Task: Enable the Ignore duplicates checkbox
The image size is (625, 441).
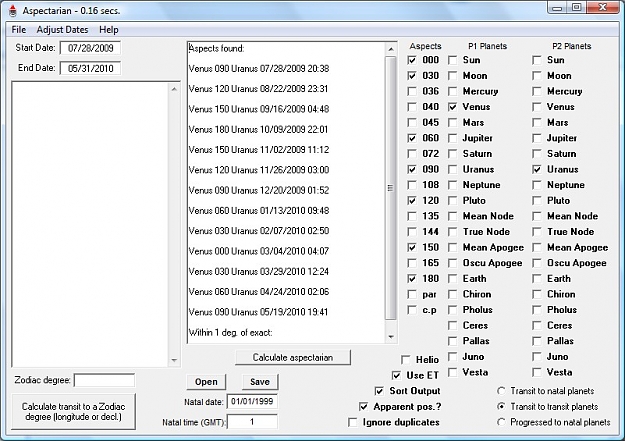Action: coord(352,422)
